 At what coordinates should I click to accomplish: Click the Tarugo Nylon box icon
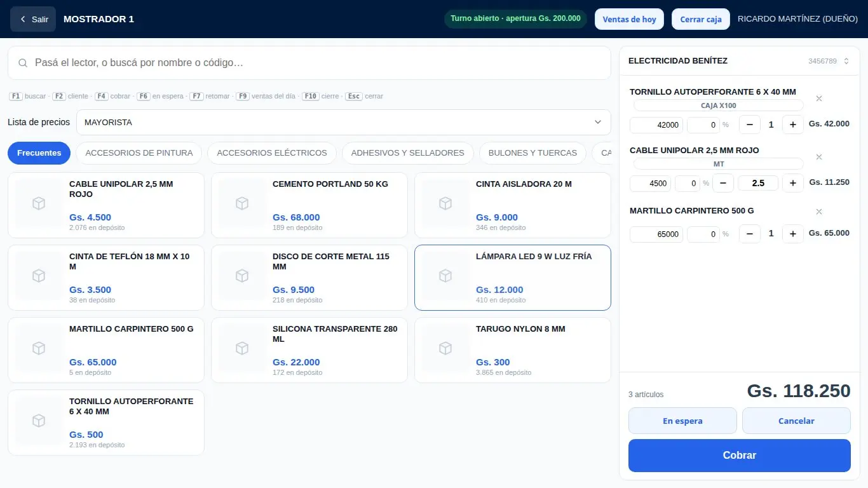pyautogui.click(x=445, y=348)
